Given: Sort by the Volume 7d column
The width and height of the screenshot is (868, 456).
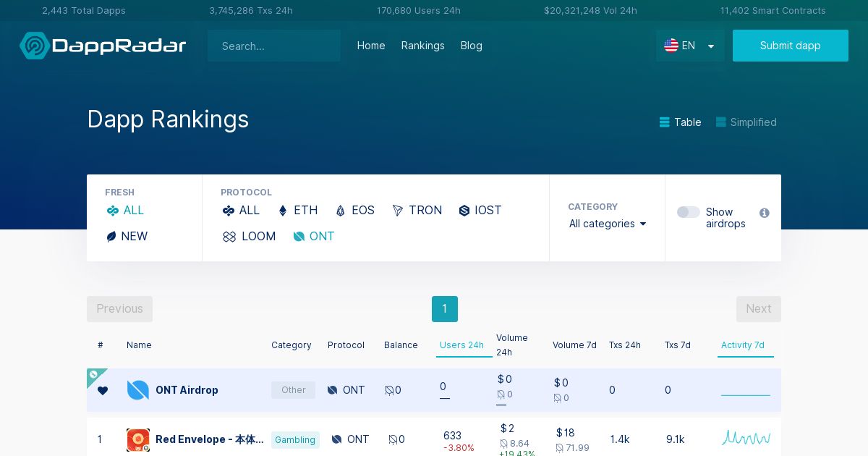Looking at the screenshot, I should click(x=574, y=345).
